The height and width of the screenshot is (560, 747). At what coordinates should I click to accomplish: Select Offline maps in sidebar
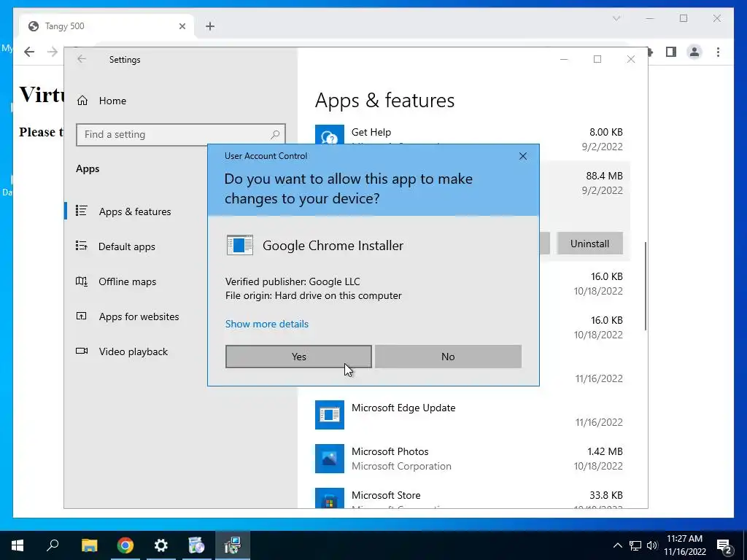coord(127,281)
